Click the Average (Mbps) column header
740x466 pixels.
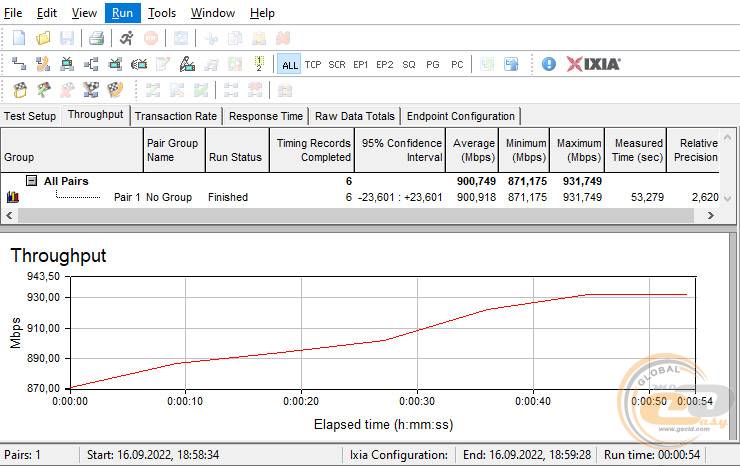click(473, 150)
